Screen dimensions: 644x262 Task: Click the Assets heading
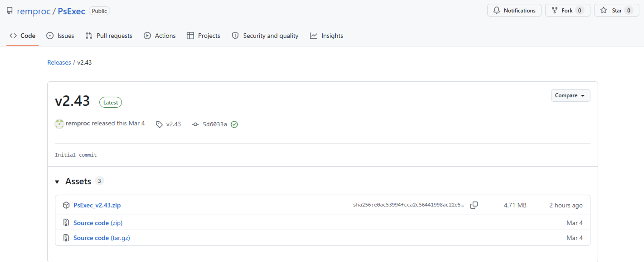pos(78,181)
